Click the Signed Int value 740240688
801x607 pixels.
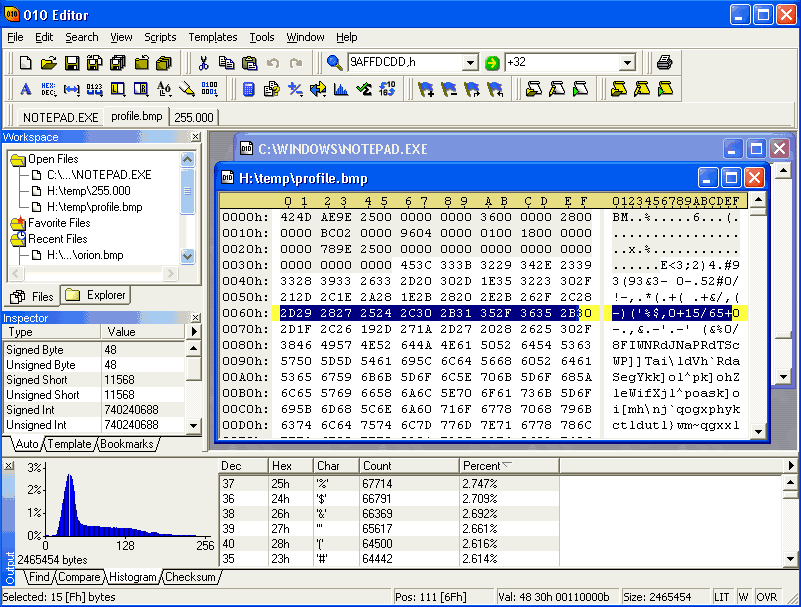tap(131, 410)
